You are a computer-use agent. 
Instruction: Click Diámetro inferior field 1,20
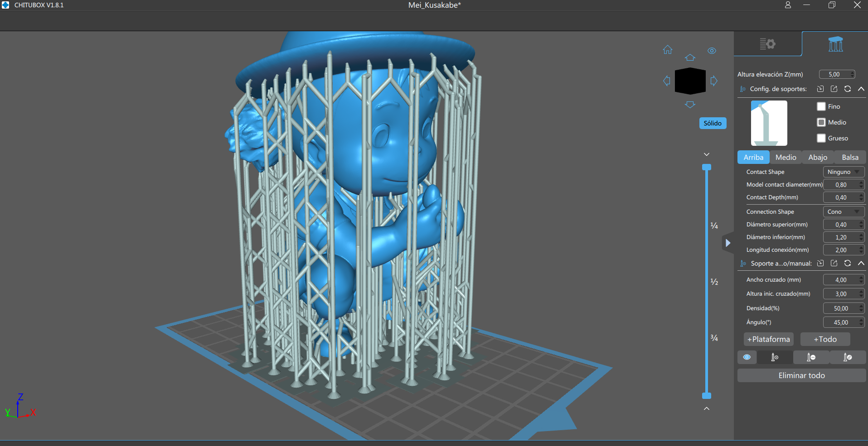[844, 237]
